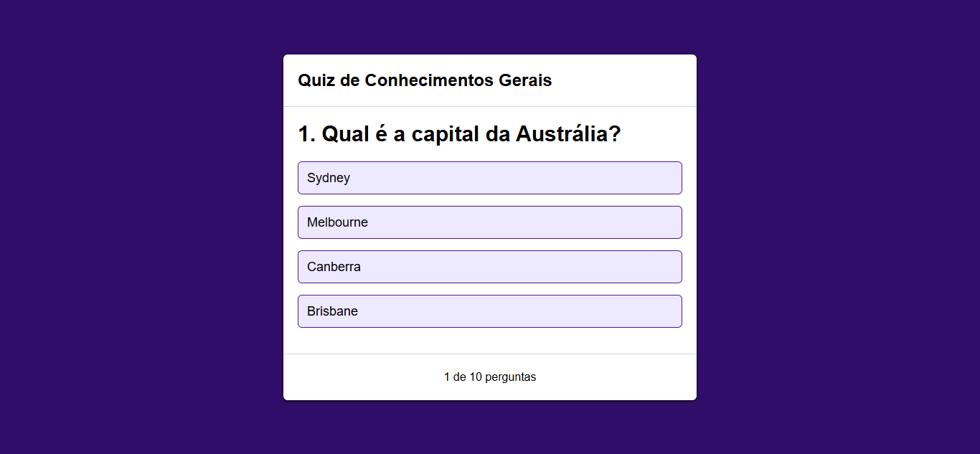Click the question number "1." in heading
Viewport: 980px width, 454px height.
pyautogui.click(x=306, y=134)
